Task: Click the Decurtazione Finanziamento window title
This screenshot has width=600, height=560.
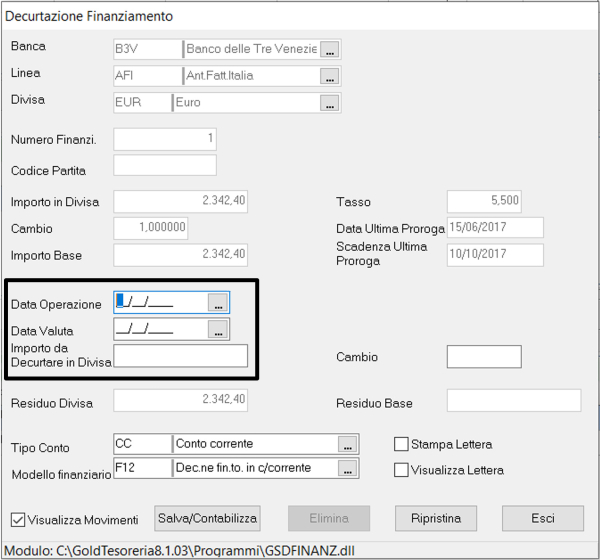Action: pos(89,16)
